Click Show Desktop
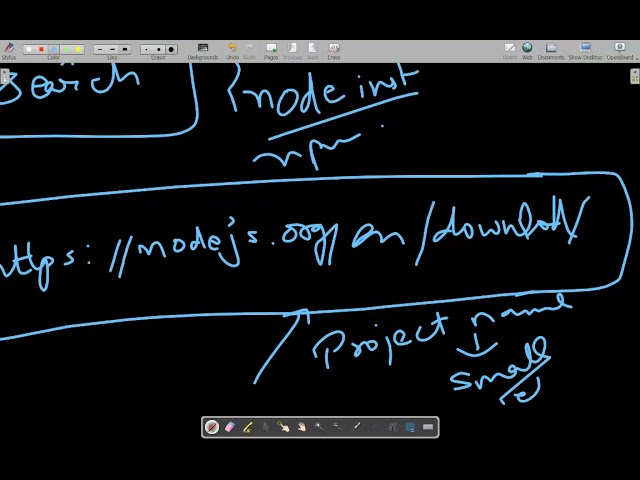 pos(585,51)
